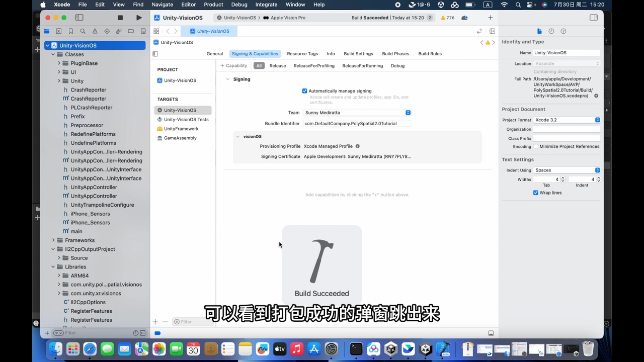The image size is (644, 362).
Task: Open the Test navigator diamond icon
Action: point(107,31)
